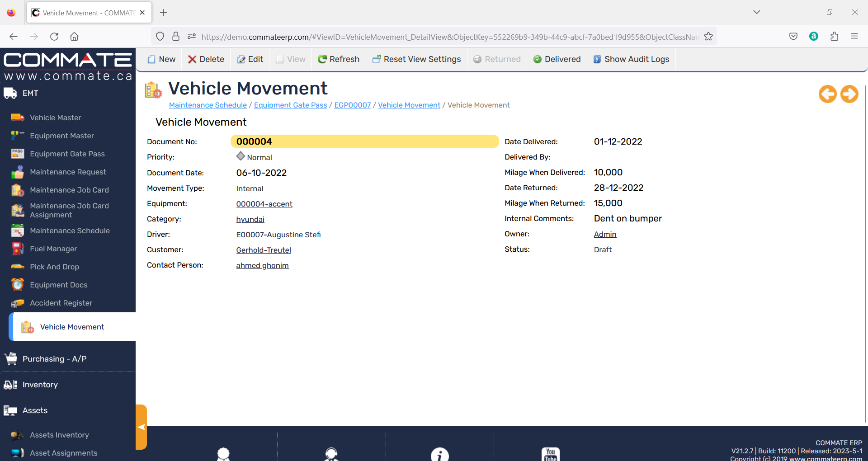The image size is (868, 461).
Task: Open Vehicle Master in sidebar
Action: pyautogui.click(x=55, y=118)
